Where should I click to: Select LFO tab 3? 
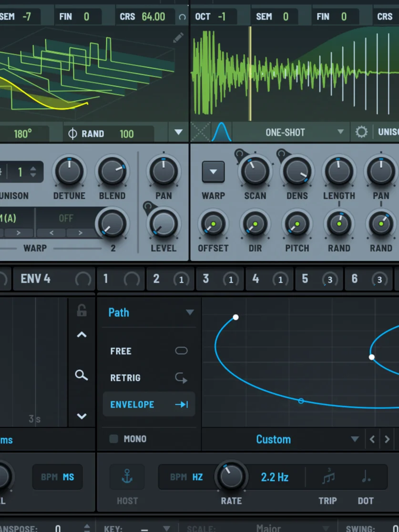point(220,279)
